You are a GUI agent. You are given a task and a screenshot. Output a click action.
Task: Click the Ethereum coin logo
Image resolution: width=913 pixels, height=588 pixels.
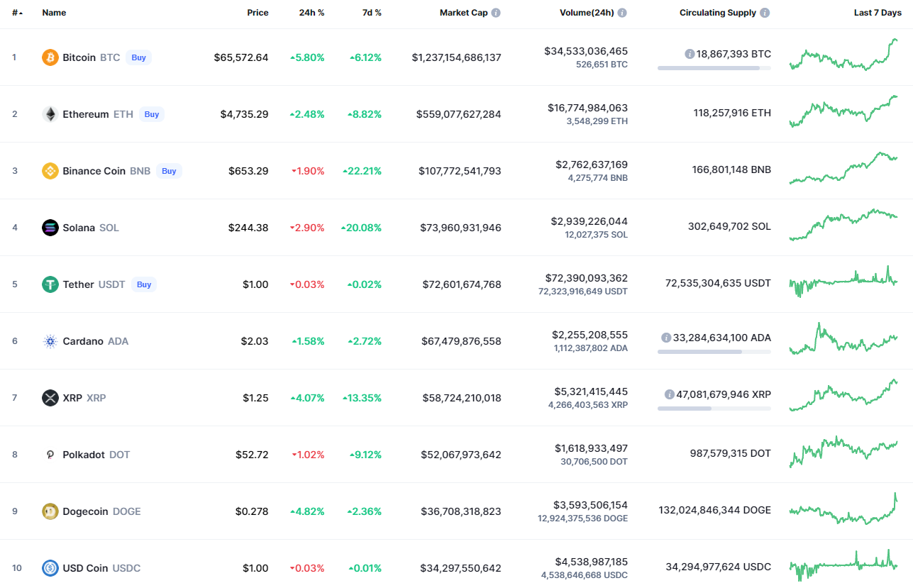[50, 114]
